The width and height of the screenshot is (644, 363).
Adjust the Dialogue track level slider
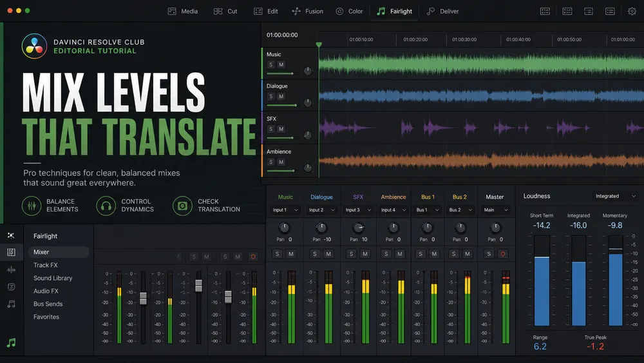point(282,106)
